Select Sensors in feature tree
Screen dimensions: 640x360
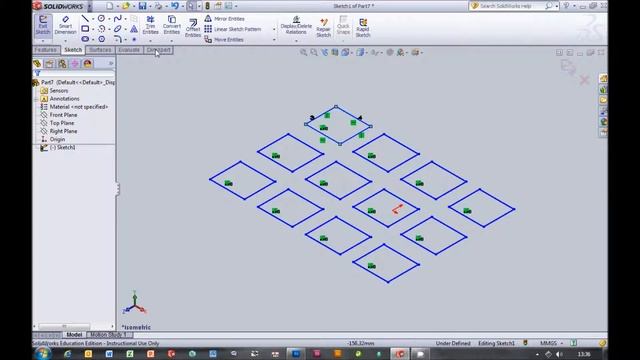click(x=54, y=91)
